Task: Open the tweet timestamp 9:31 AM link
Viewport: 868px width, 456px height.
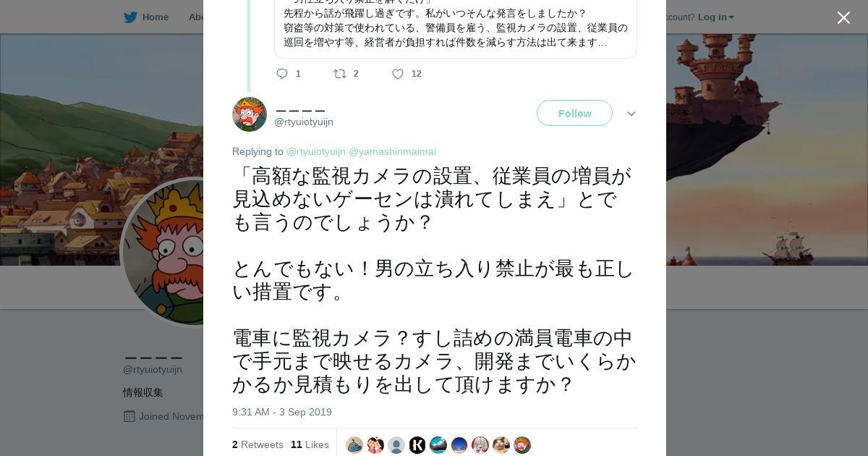Action: click(x=282, y=412)
